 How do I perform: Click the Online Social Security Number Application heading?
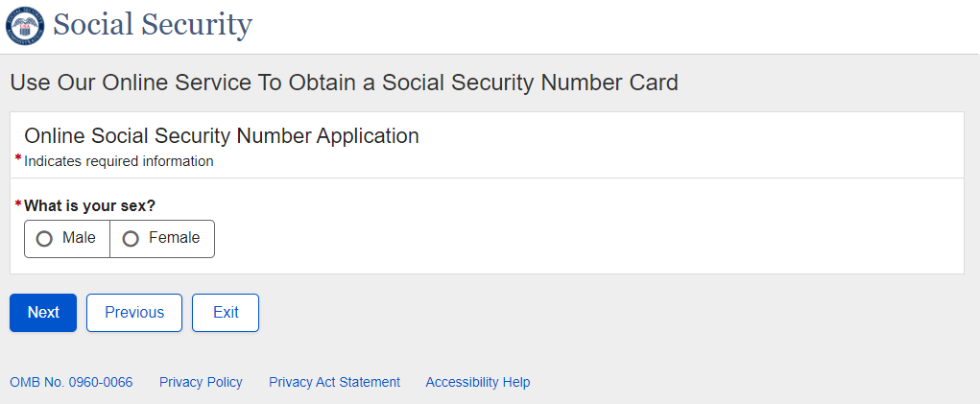click(x=222, y=136)
